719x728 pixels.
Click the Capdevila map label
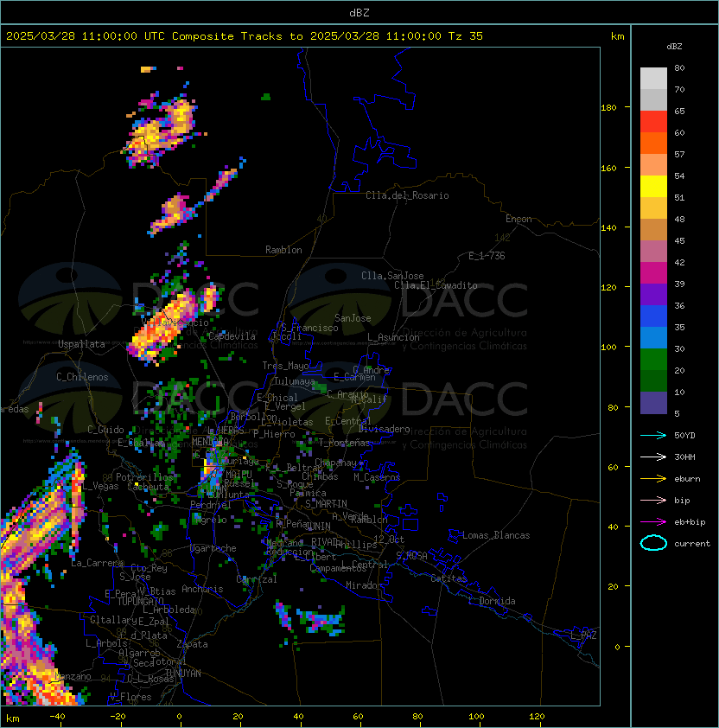[x=232, y=336]
